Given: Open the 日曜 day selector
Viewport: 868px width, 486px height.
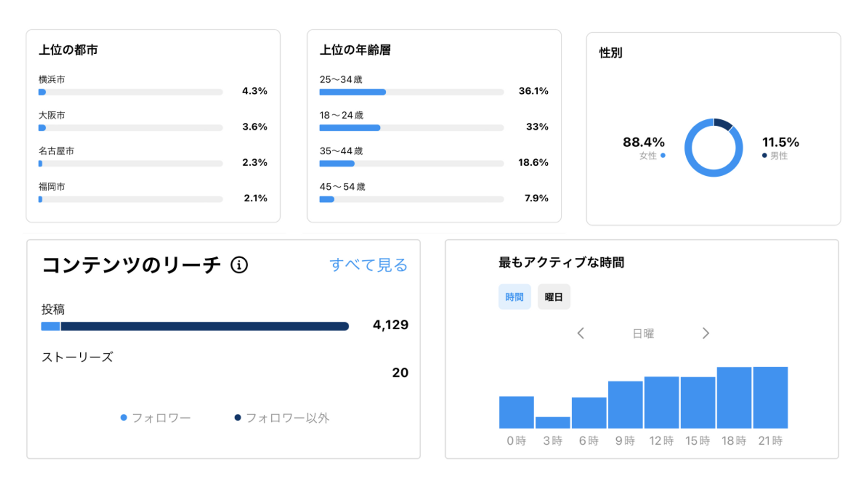Looking at the screenshot, I should pos(644,333).
